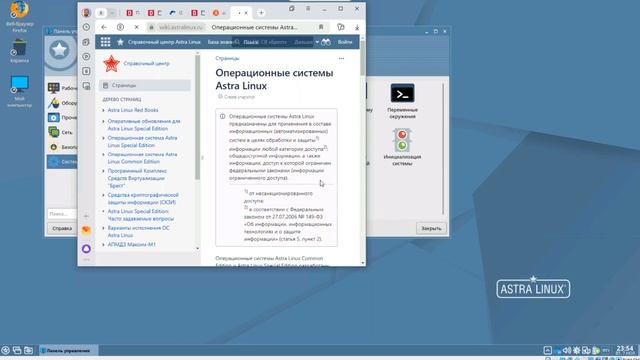
Task: Open the browser hamburger menu in title bar
Action: tap(308, 9)
